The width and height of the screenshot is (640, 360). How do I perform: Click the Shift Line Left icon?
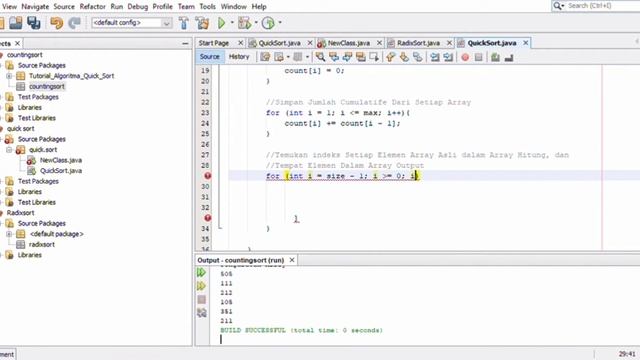[x=435, y=57]
